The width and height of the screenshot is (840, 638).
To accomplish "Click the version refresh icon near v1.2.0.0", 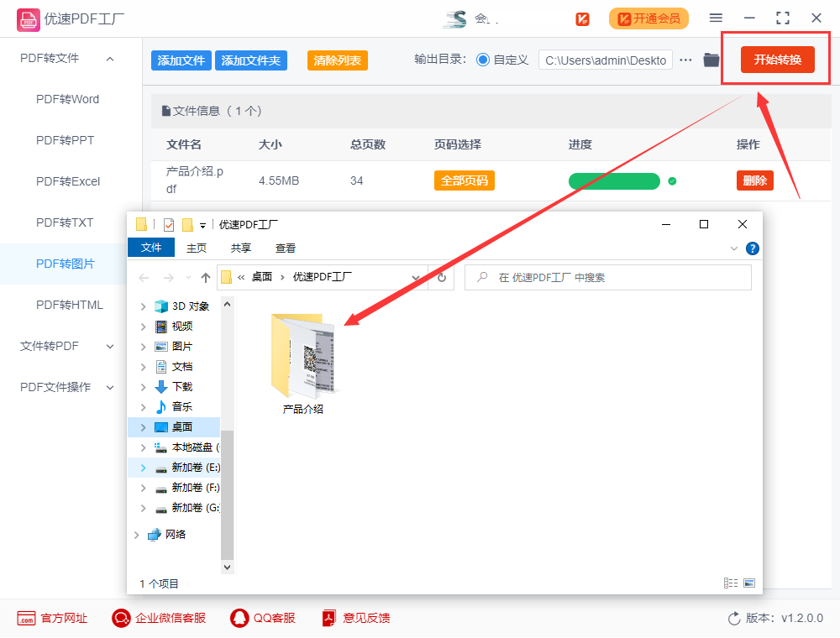I will [x=734, y=618].
